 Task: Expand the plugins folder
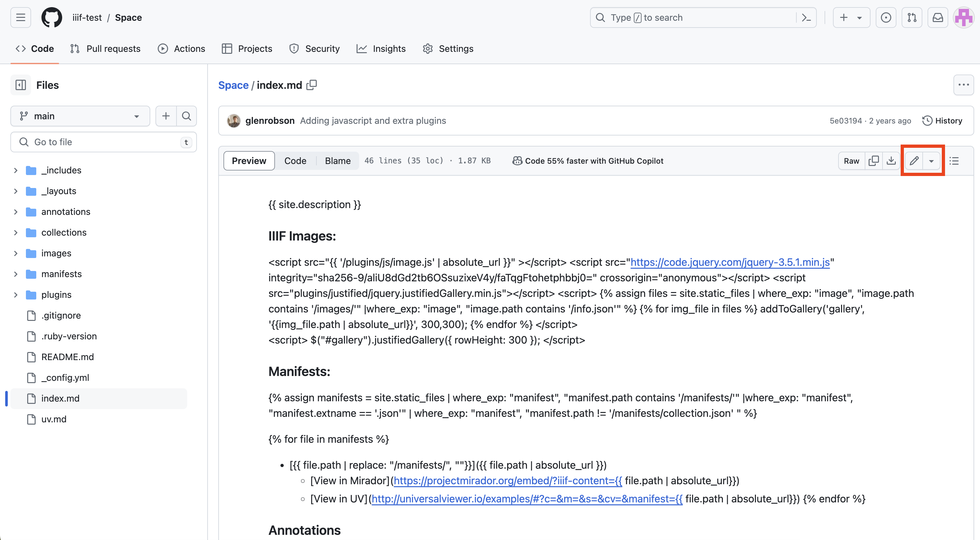16,295
